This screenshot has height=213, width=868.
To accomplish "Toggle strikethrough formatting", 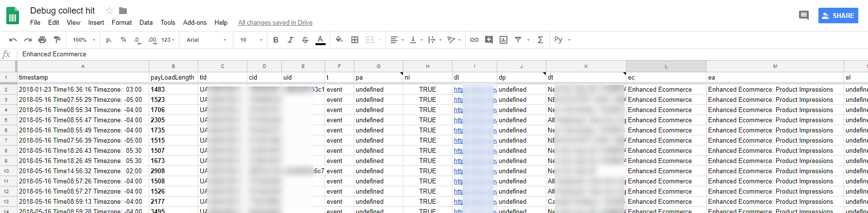I will point(305,40).
